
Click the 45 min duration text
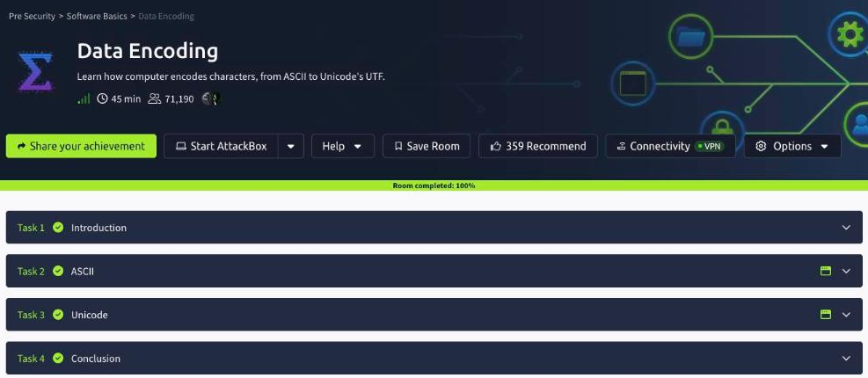(126, 99)
